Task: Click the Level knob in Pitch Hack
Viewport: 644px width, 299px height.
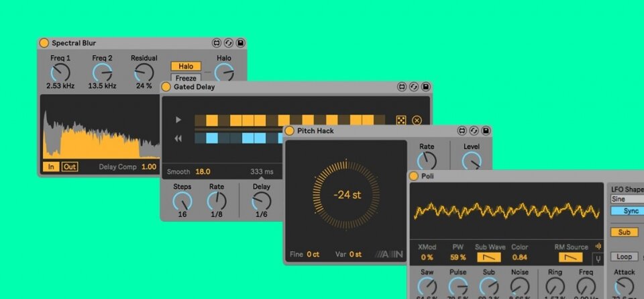Action: click(472, 161)
